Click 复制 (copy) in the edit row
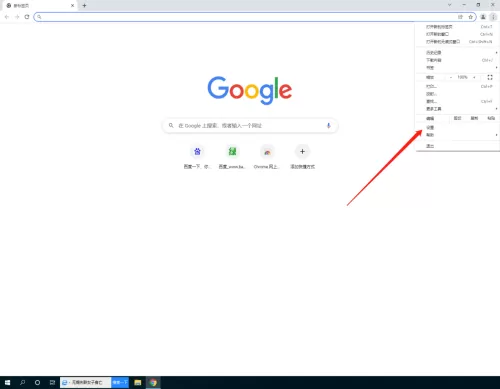The height and width of the screenshot is (389, 500). click(x=474, y=118)
